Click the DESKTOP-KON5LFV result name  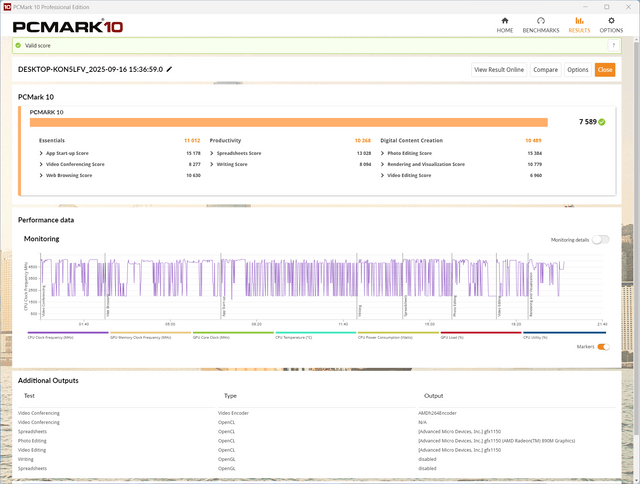(90, 69)
